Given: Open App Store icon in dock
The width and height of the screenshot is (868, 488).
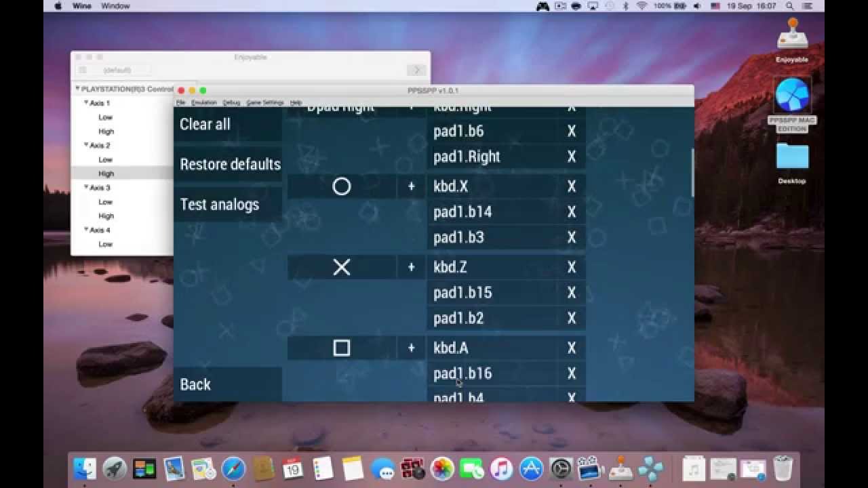Looking at the screenshot, I should click(x=532, y=468).
